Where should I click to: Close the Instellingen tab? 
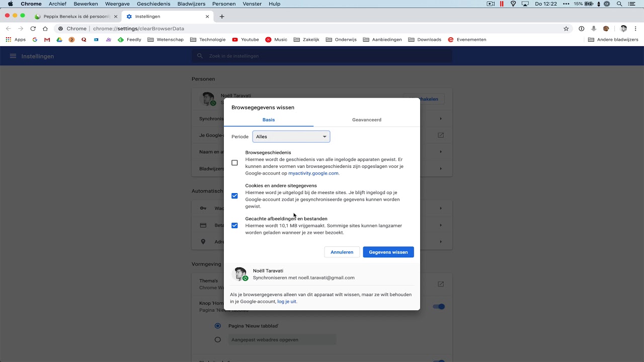pyautogui.click(x=207, y=17)
